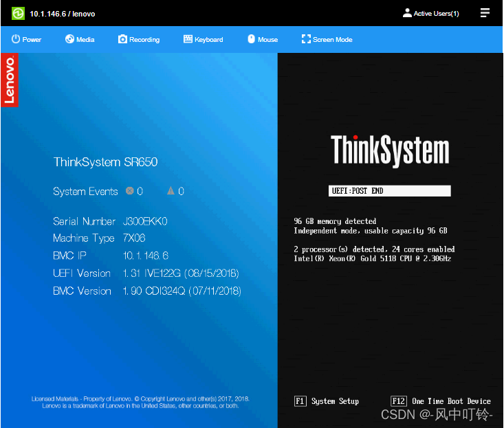Image resolution: width=504 pixels, height=428 pixels.
Task: Click the 10.1.146.6 / lenovo title
Action: pyautogui.click(x=63, y=14)
